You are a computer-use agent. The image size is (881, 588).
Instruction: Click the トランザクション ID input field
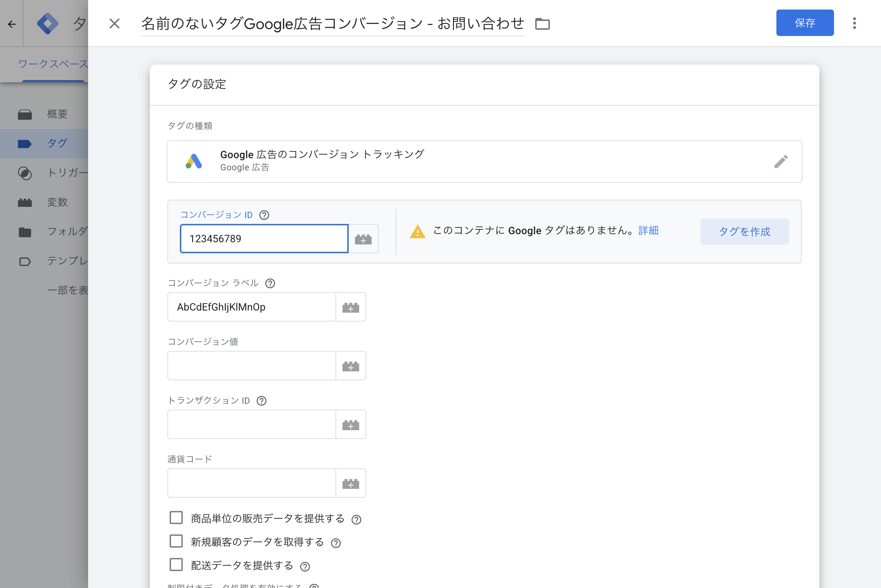point(252,425)
